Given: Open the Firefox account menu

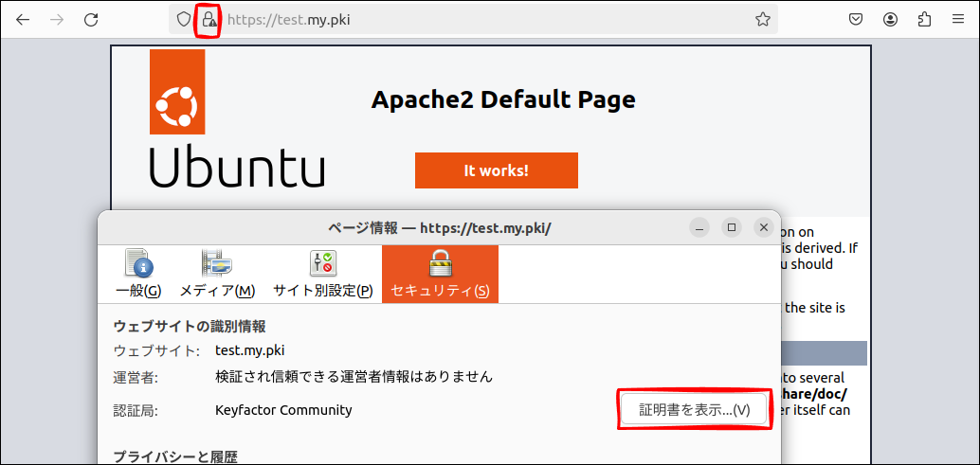Looking at the screenshot, I should (890, 19).
